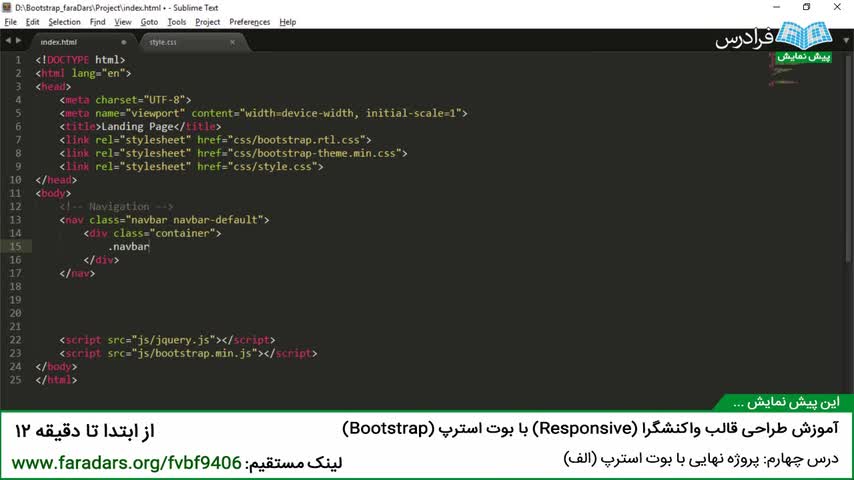The width and height of the screenshot is (854, 480).
Task: Click the DOCTYPE keyword on line 1
Action: pyautogui.click(x=68, y=60)
